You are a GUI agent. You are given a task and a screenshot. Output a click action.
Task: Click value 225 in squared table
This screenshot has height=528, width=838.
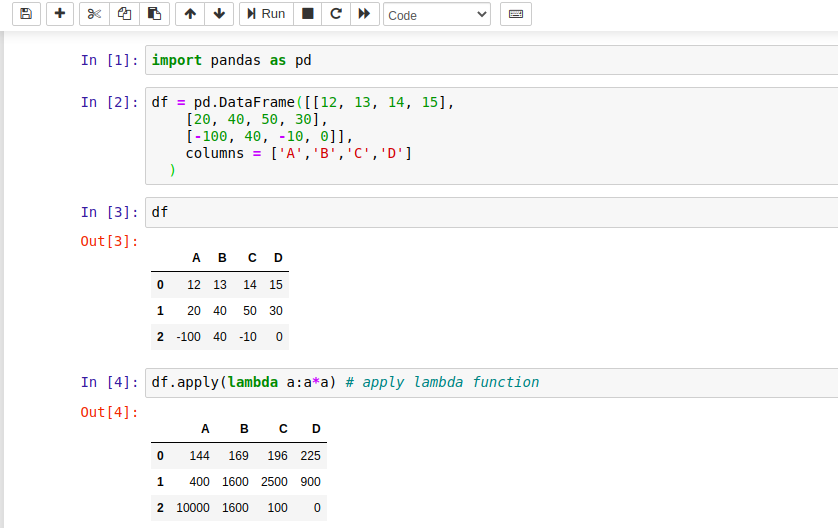(311, 456)
